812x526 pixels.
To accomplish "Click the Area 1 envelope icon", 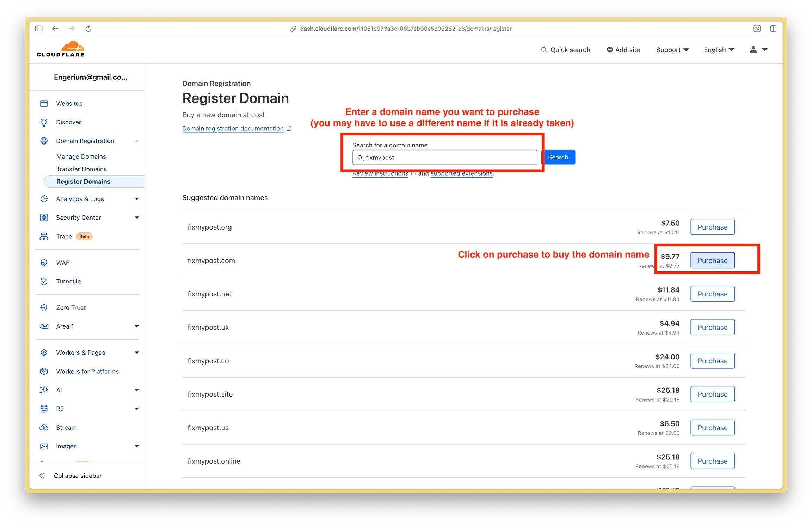I will pyautogui.click(x=44, y=326).
